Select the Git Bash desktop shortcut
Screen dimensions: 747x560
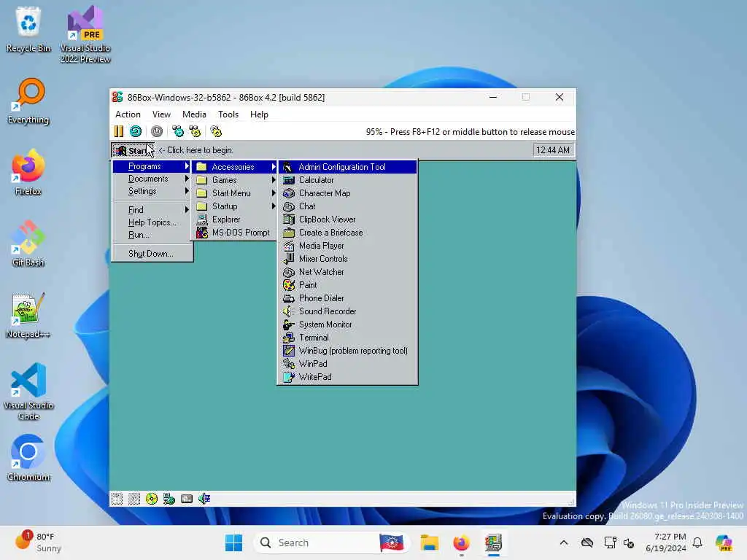tap(28, 244)
